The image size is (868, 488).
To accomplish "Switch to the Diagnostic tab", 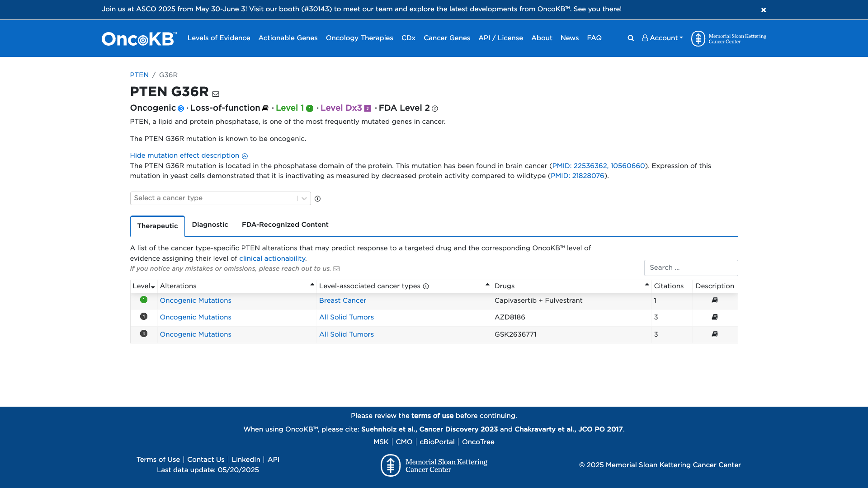I will click(210, 225).
